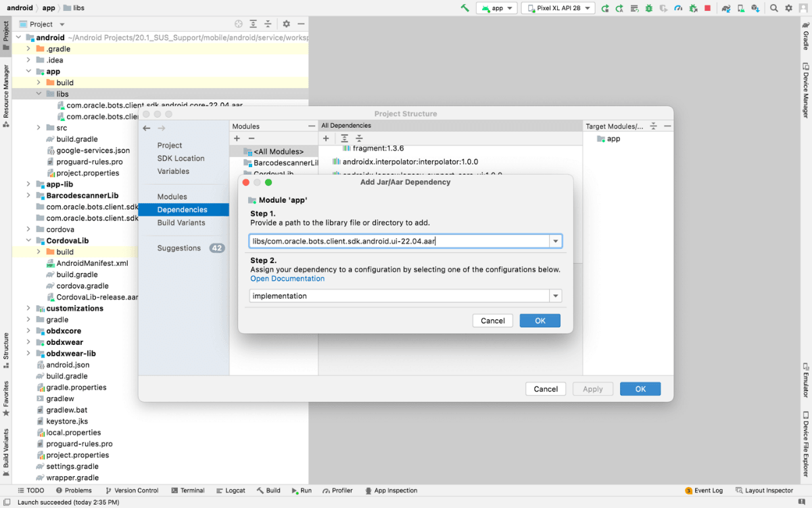
Task: Select SDK Location in Project Structure
Action: pyautogui.click(x=181, y=158)
